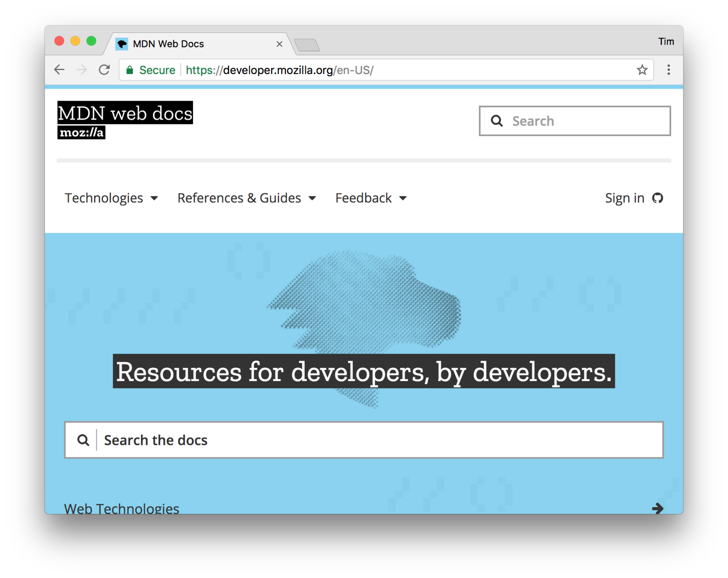
Task: Click the MDN web docs logo
Action: (x=125, y=113)
